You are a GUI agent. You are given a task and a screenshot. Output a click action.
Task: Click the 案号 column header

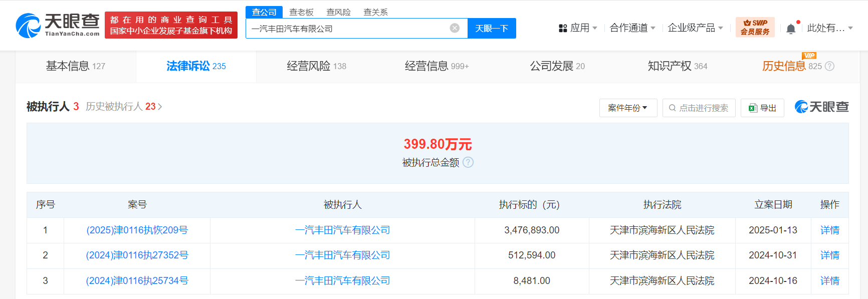click(137, 205)
